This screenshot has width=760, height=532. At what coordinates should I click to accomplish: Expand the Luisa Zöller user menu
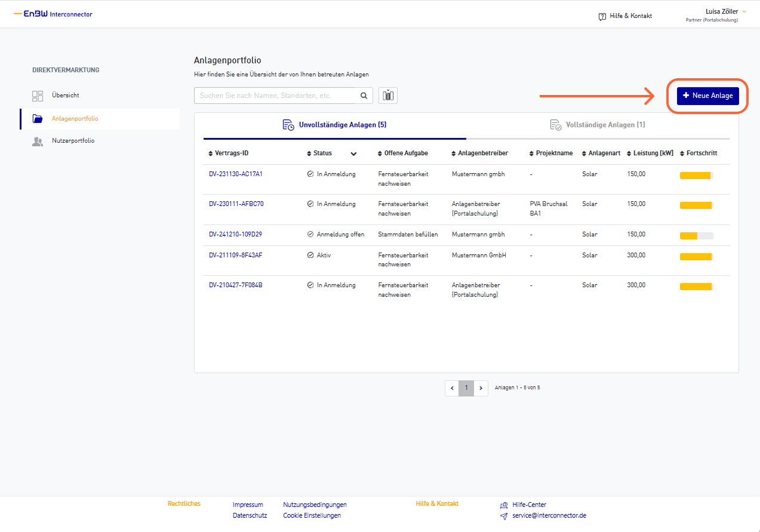click(x=744, y=11)
